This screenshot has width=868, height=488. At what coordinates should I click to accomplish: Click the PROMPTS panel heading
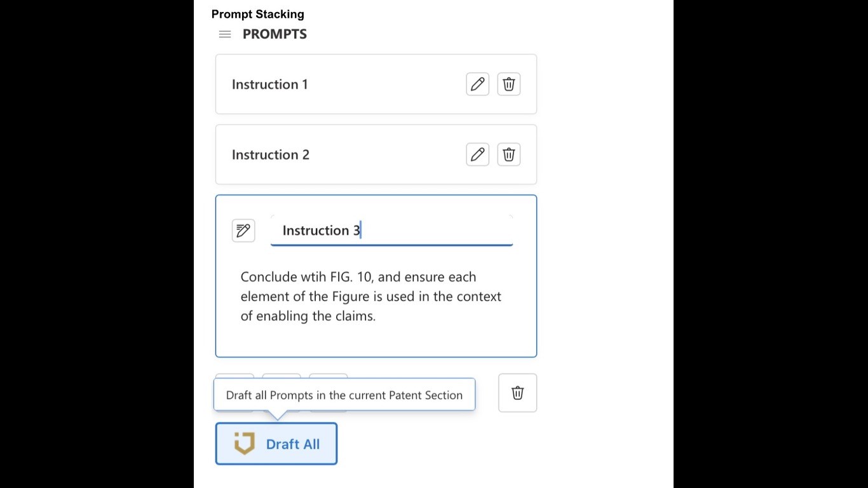pos(275,34)
